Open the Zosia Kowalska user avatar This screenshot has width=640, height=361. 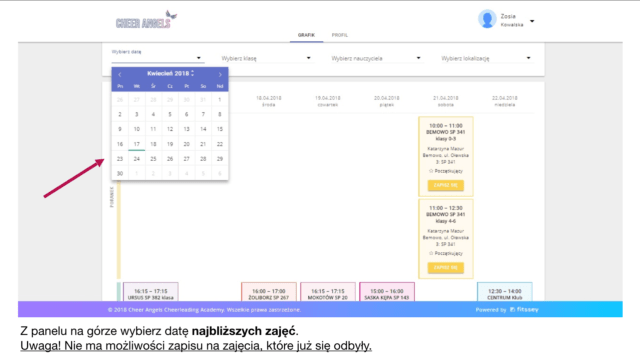point(487,19)
